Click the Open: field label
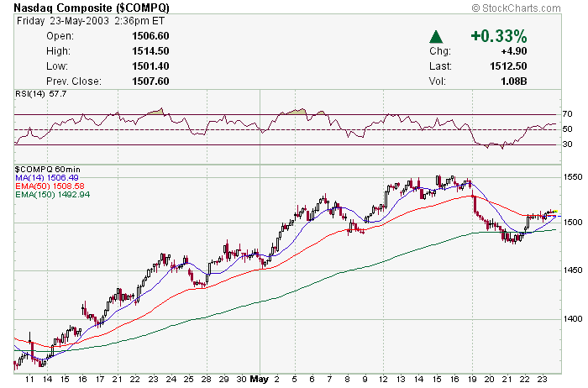Viewport: 588px width, 388px height. tap(60, 36)
